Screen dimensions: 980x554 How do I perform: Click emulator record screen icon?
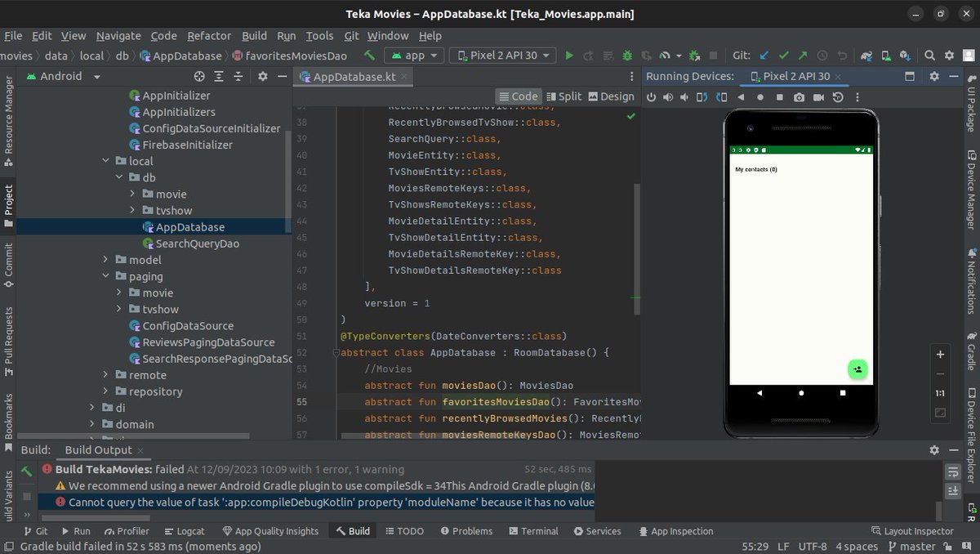click(x=818, y=97)
